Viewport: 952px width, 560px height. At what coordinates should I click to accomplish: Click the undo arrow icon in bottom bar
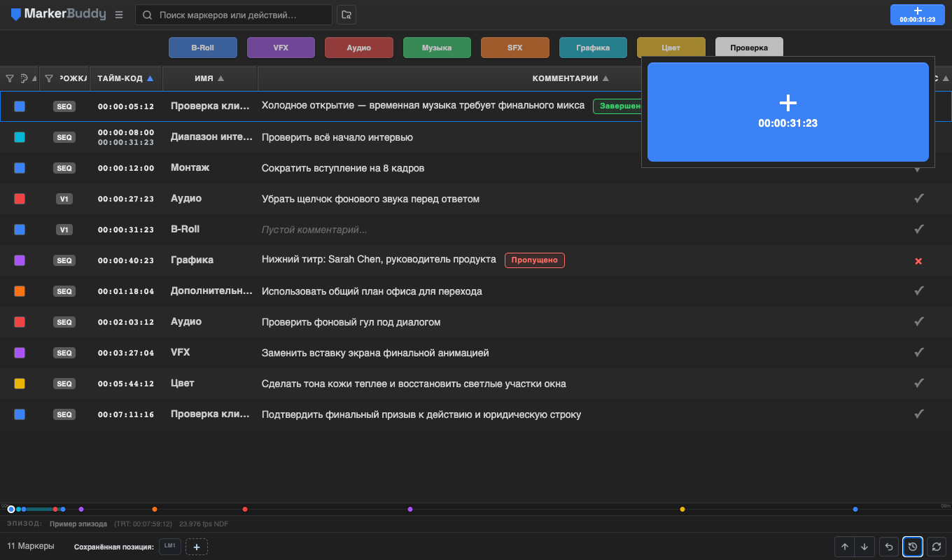889,547
